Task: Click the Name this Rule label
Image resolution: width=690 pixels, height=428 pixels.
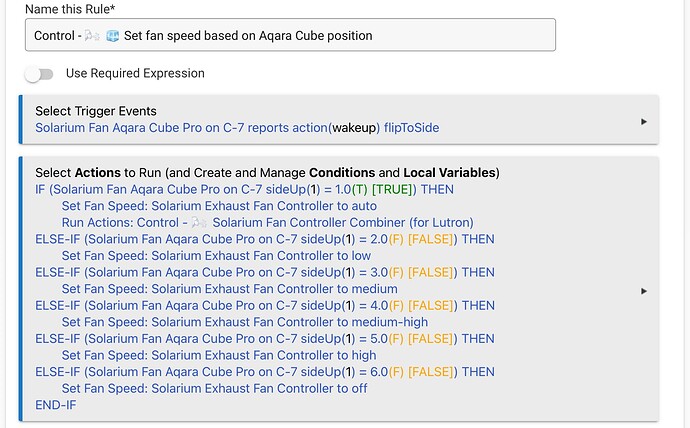Action: tap(70, 9)
